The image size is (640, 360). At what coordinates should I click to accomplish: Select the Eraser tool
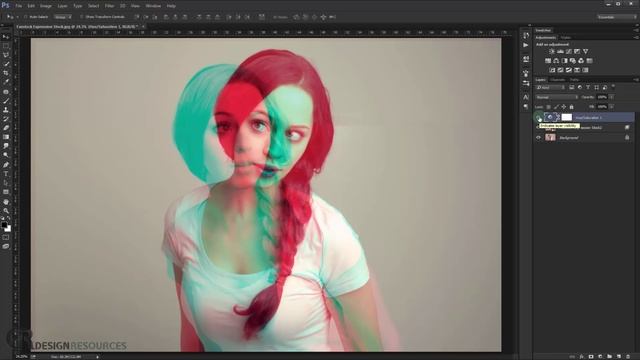pyautogui.click(x=6, y=128)
